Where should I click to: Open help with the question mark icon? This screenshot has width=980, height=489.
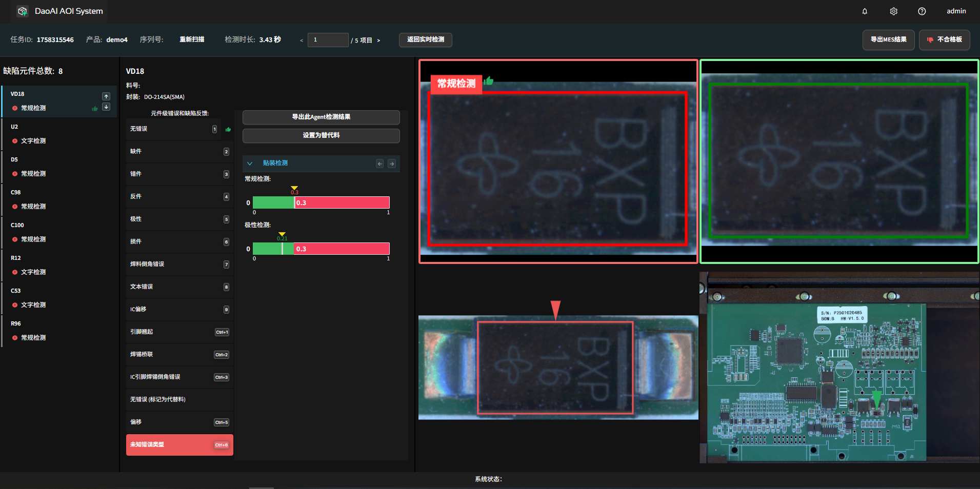pos(922,11)
